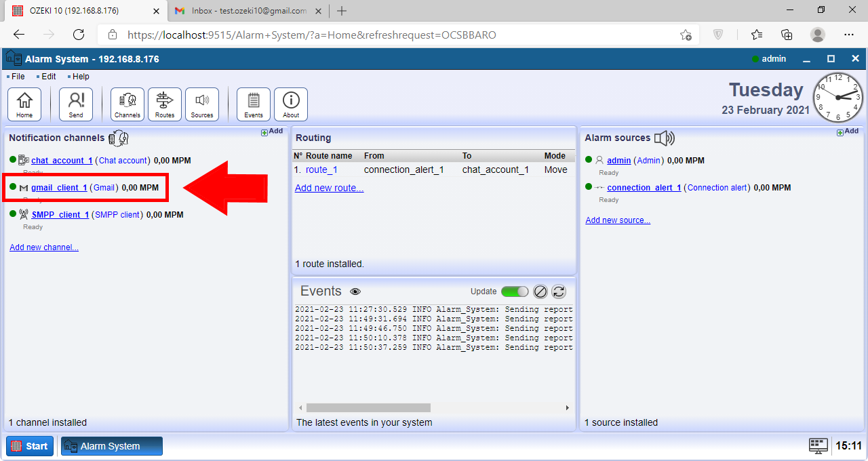Open the Sources toolbar icon
The image size is (868, 461).
(202, 104)
